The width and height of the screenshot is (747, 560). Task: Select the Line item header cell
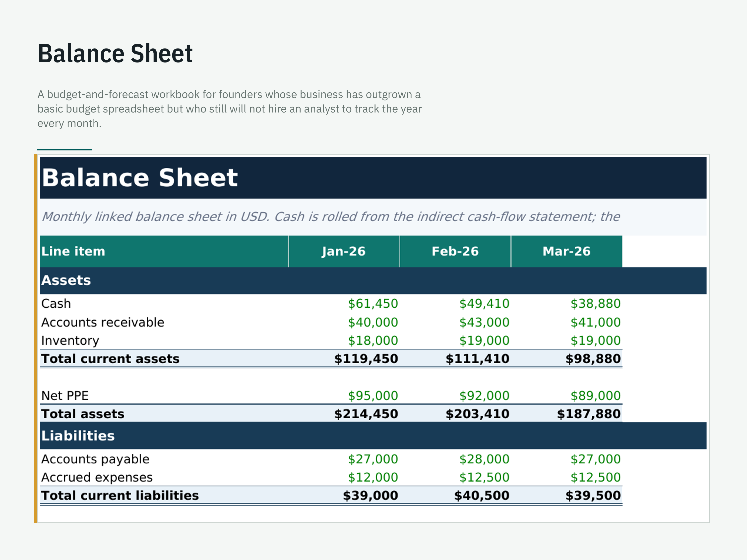[164, 251]
